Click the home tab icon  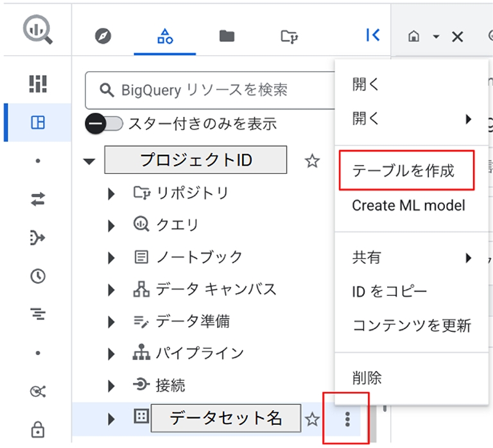[414, 37]
